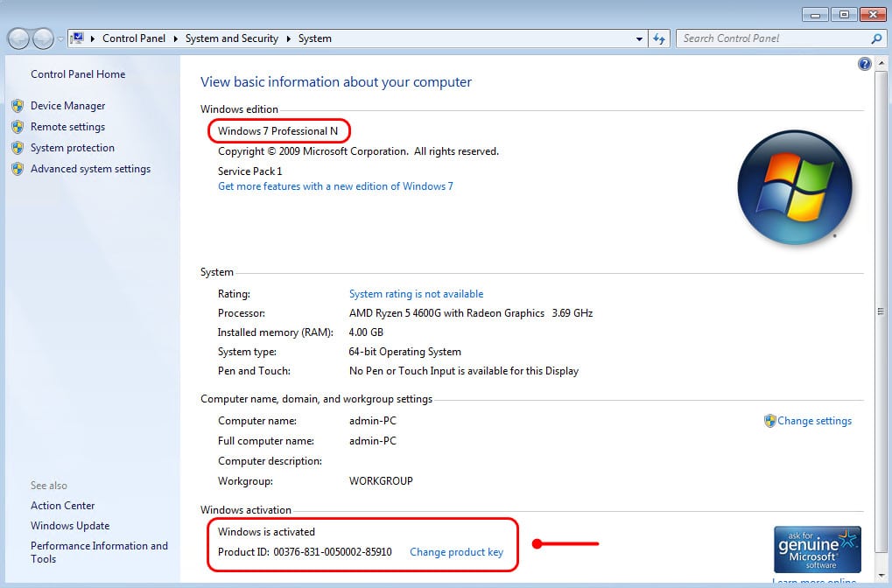Click System rating is not available link
This screenshot has height=588, width=892.
pyautogui.click(x=416, y=294)
